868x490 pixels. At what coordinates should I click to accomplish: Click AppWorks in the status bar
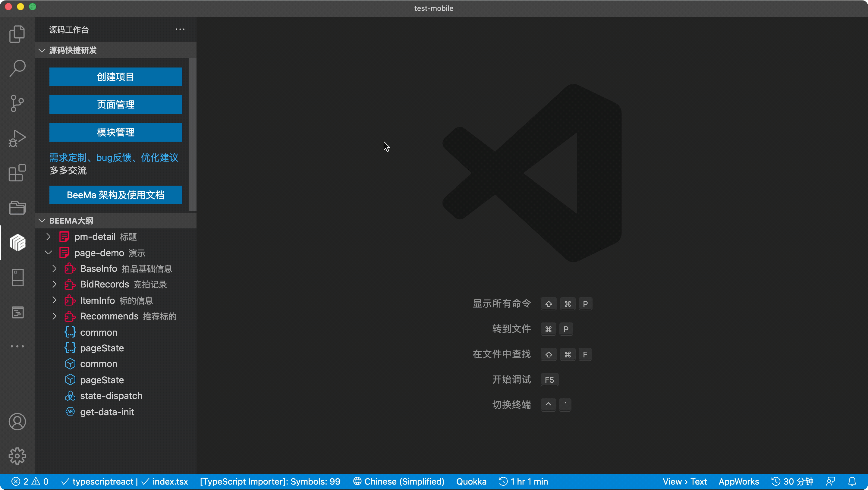[x=739, y=481]
